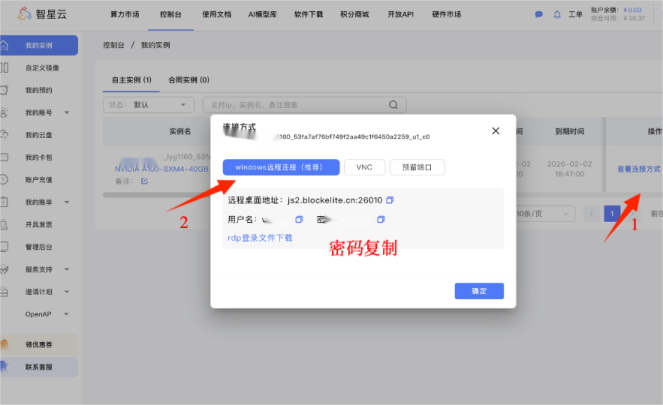Copy the password in the connection dialog

pyautogui.click(x=381, y=219)
